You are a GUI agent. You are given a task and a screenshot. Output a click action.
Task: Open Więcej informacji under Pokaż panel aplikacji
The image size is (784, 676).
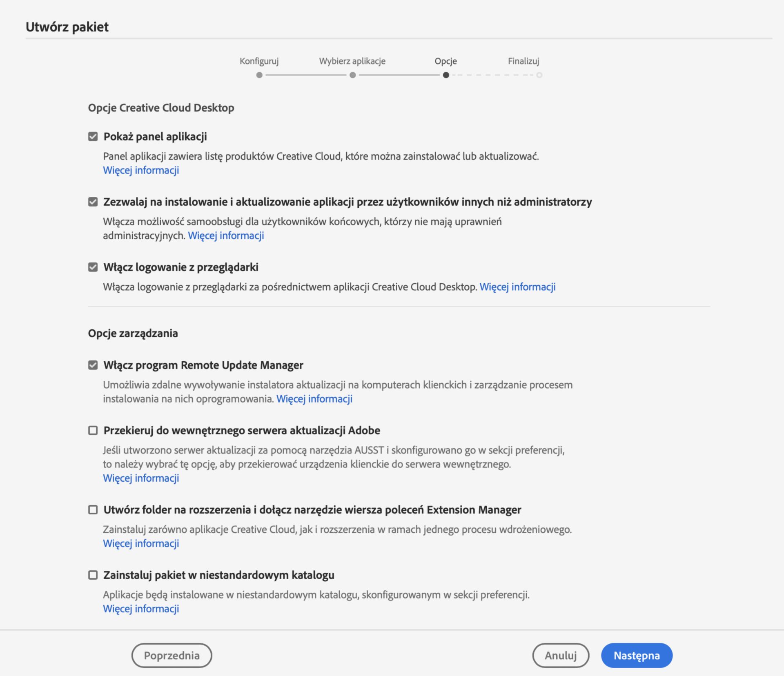[141, 170]
